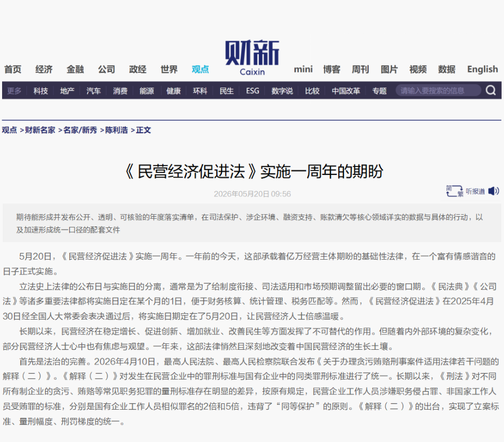Open the 金融 section
The width and height of the screenshot is (504, 442).
coord(75,69)
